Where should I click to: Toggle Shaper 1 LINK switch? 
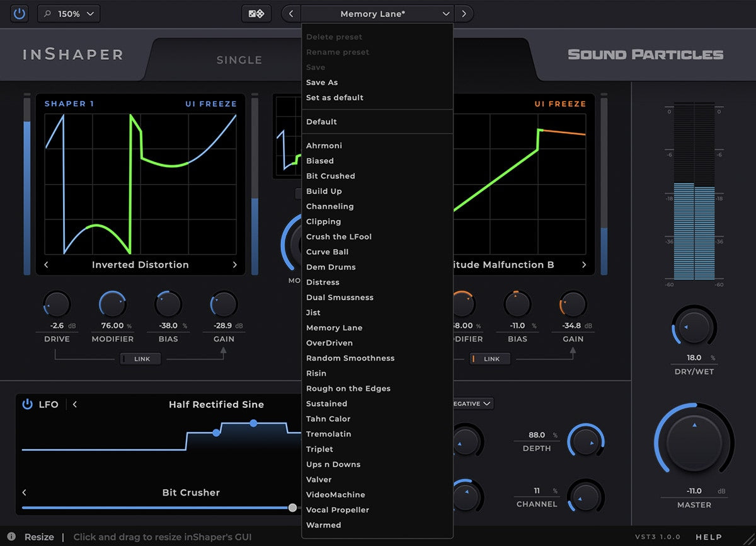tap(142, 359)
